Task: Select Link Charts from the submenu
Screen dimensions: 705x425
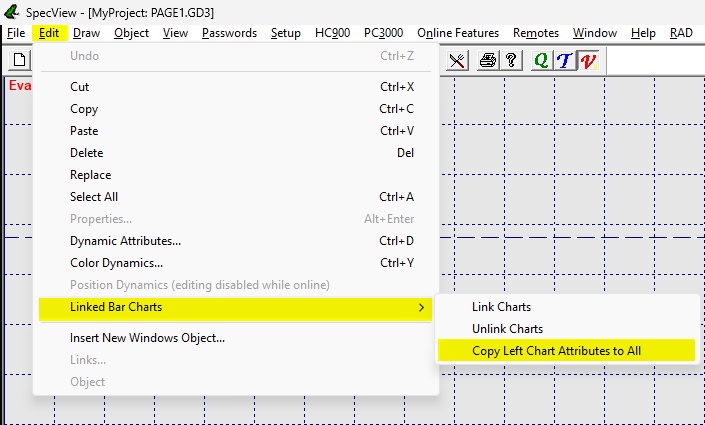Action: 501,307
